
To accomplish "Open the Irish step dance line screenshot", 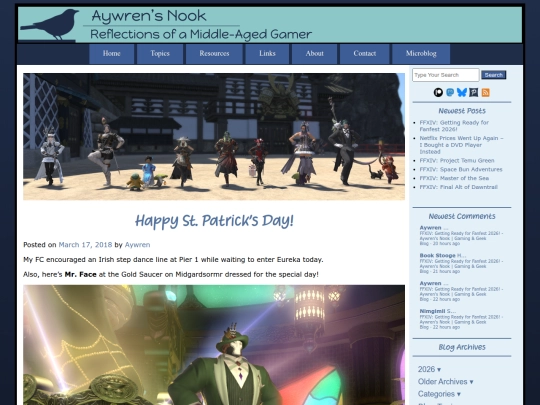I will pos(214,136).
